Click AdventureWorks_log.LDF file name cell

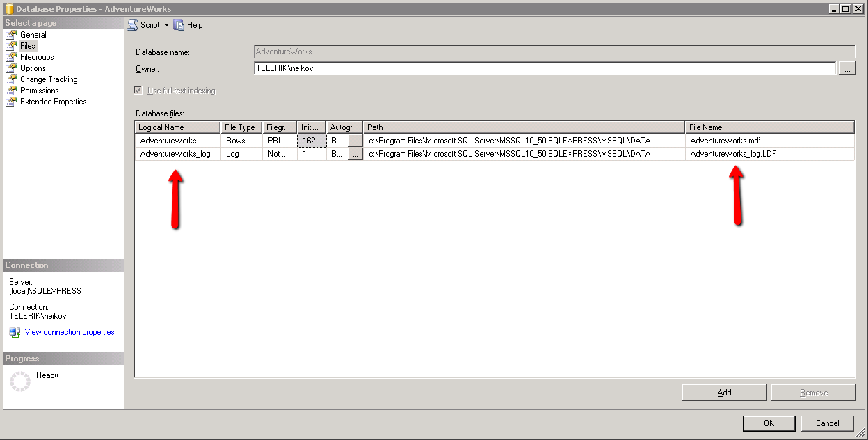pos(770,154)
